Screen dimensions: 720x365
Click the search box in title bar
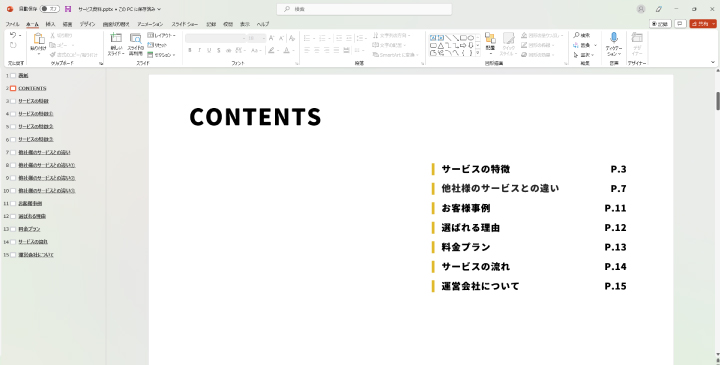tap(364, 9)
